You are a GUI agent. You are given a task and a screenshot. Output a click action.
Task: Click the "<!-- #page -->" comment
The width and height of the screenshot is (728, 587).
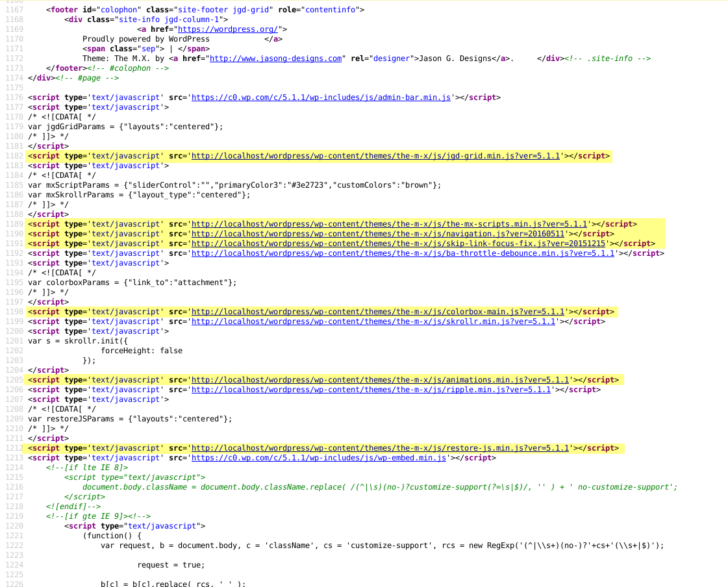point(87,78)
